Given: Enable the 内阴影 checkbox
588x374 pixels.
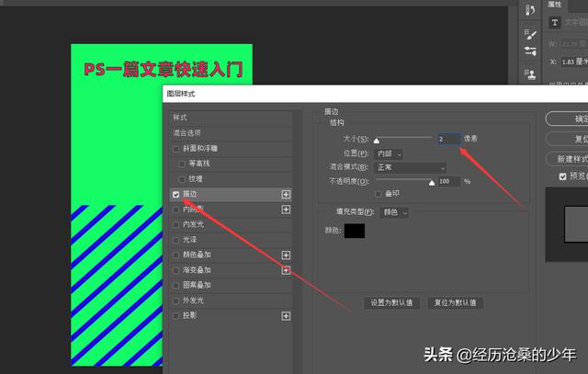Looking at the screenshot, I should point(175,210).
